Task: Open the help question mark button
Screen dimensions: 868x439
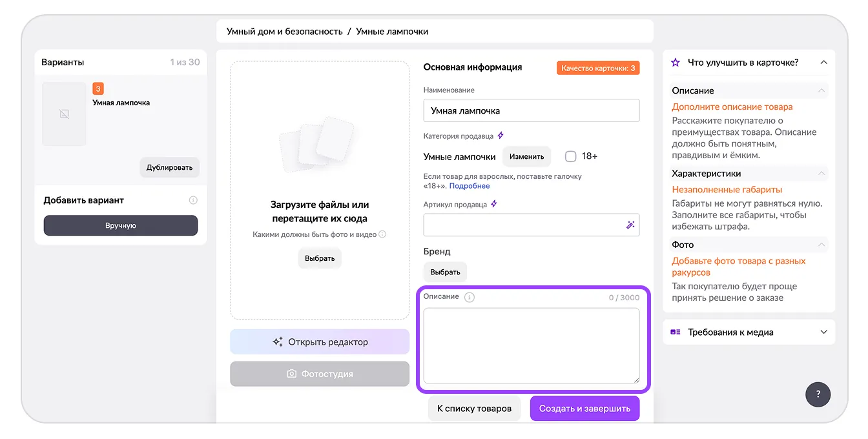Action: [818, 394]
